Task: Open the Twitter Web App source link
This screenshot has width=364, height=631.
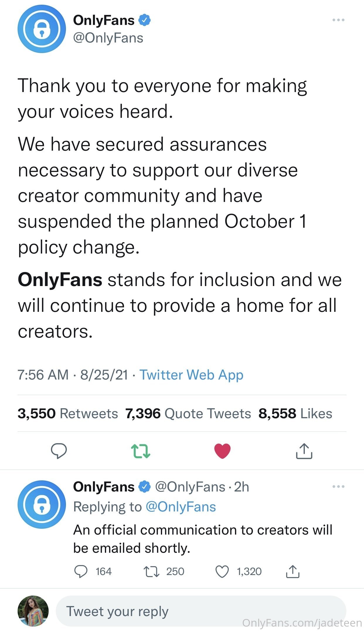Action: [191, 375]
